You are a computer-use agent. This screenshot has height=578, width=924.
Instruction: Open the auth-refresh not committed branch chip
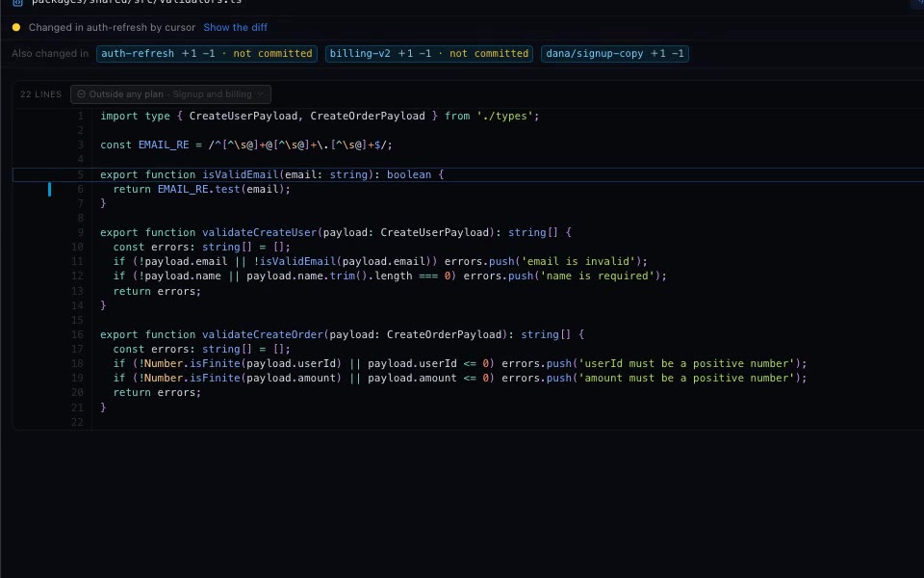[207, 54]
